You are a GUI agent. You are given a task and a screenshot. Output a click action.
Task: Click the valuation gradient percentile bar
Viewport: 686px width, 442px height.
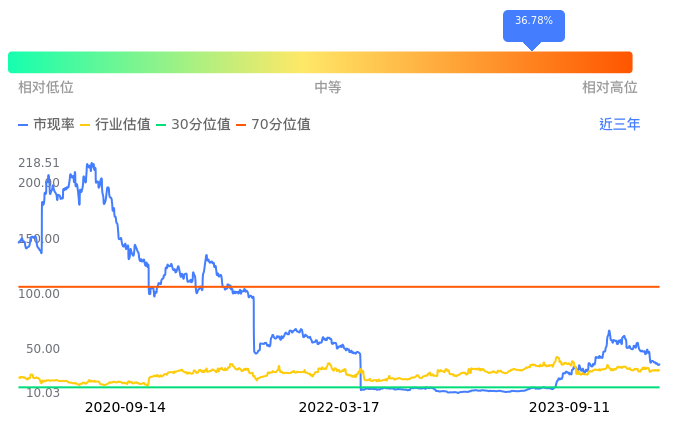[x=320, y=62]
